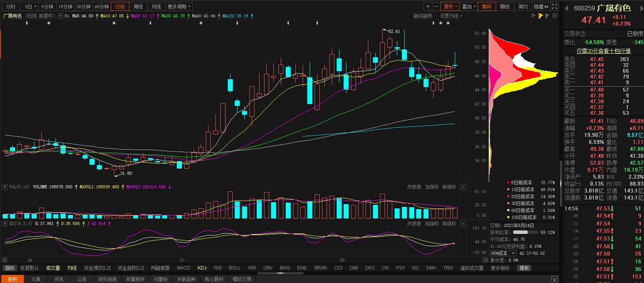Toggle 融资融券 margin trading overlay
This screenshot has width=644, height=283.
(x=423, y=16)
